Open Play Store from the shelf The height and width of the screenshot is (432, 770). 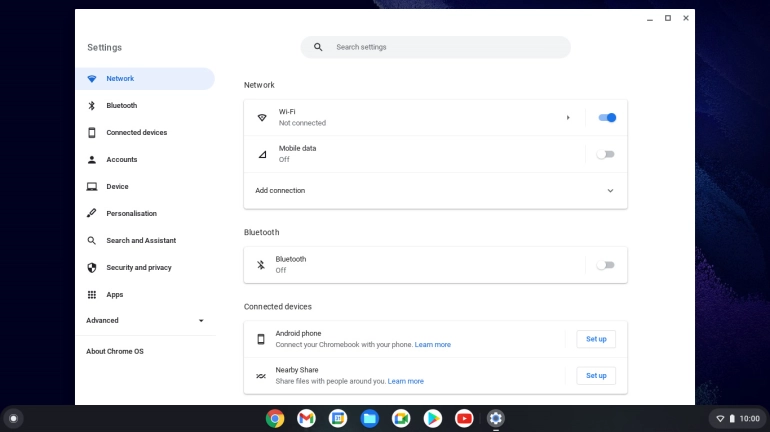432,418
